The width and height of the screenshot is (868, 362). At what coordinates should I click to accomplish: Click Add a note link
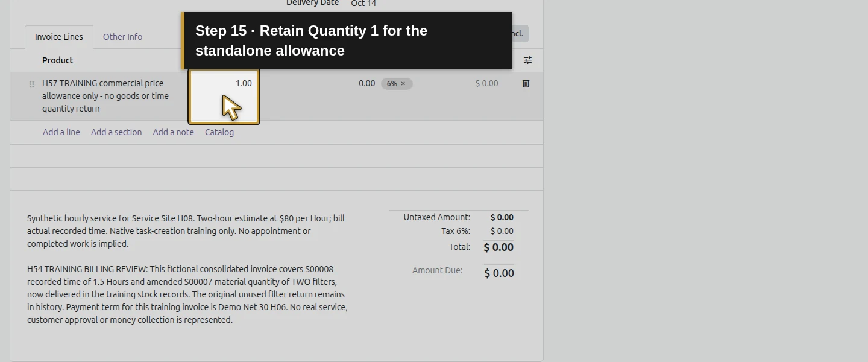pyautogui.click(x=173, y=132)
